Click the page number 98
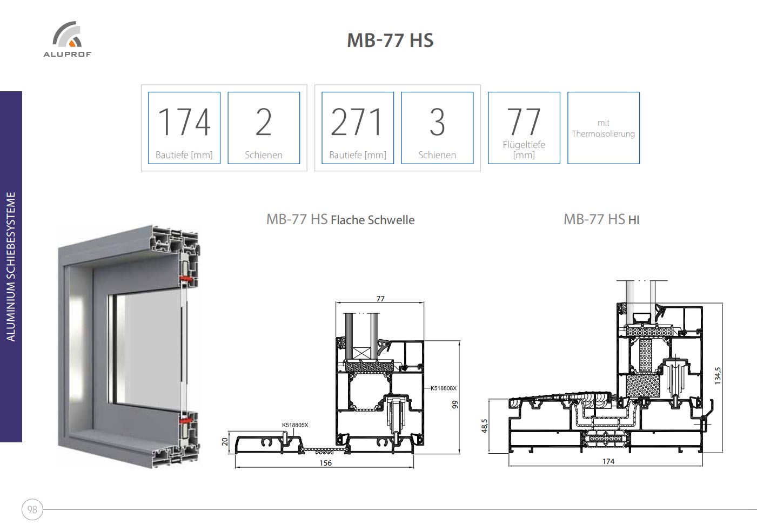The width and height of the screenshot is (757, 532). point(32,509)
